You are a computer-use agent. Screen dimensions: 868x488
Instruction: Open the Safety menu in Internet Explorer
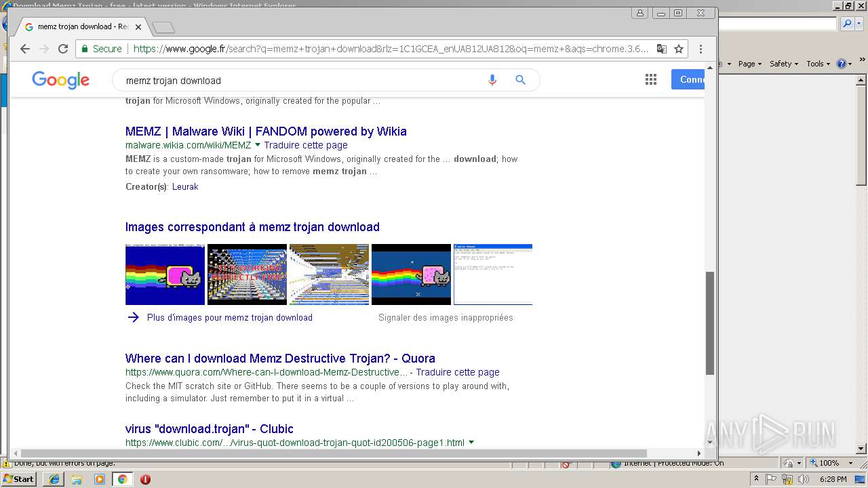[784, 64]
